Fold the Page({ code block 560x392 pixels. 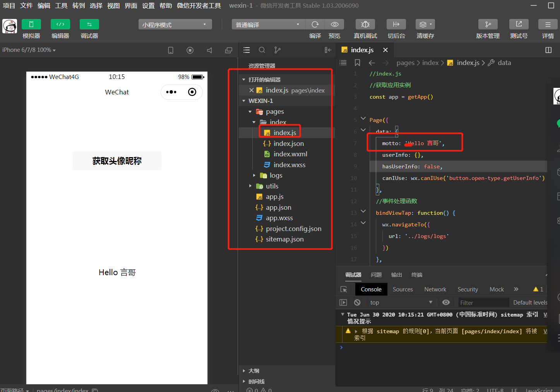[363, 118]
